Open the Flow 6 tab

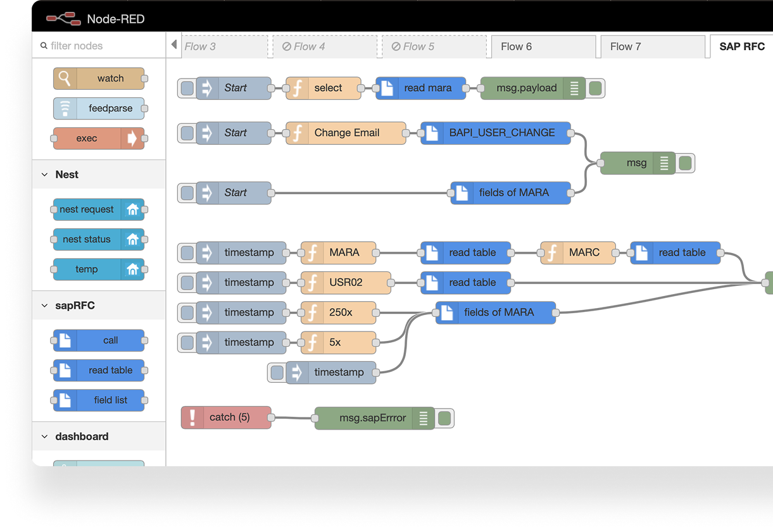544,46
